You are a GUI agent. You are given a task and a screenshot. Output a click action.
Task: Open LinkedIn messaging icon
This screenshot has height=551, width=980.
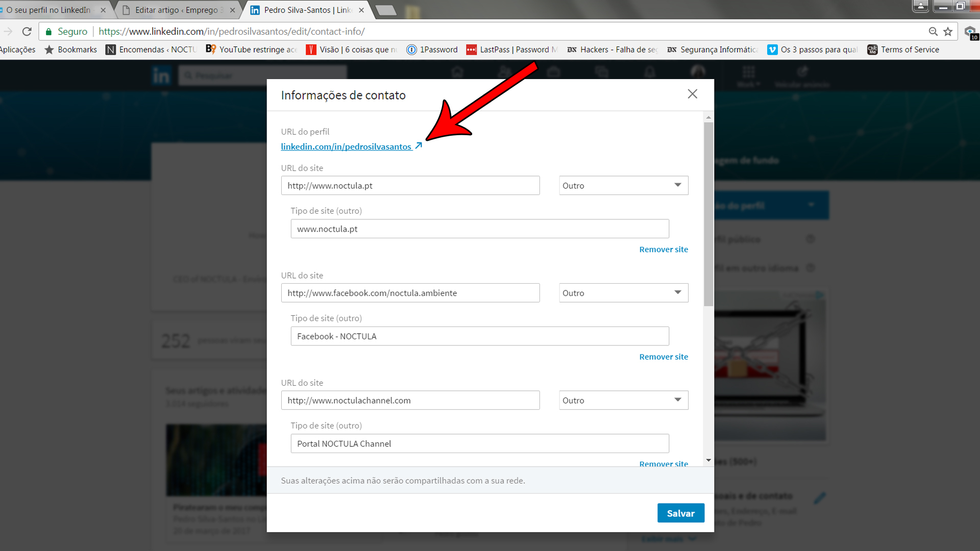click(602, 72)
